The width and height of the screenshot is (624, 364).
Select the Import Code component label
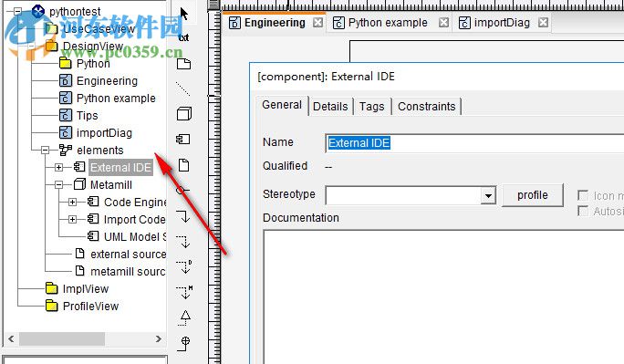pos(134,219)
